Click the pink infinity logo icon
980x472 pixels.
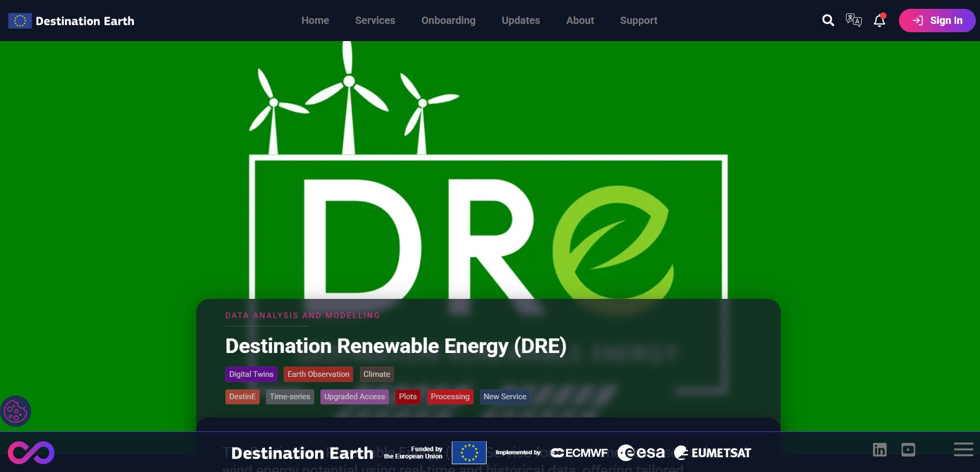point(31,452)
